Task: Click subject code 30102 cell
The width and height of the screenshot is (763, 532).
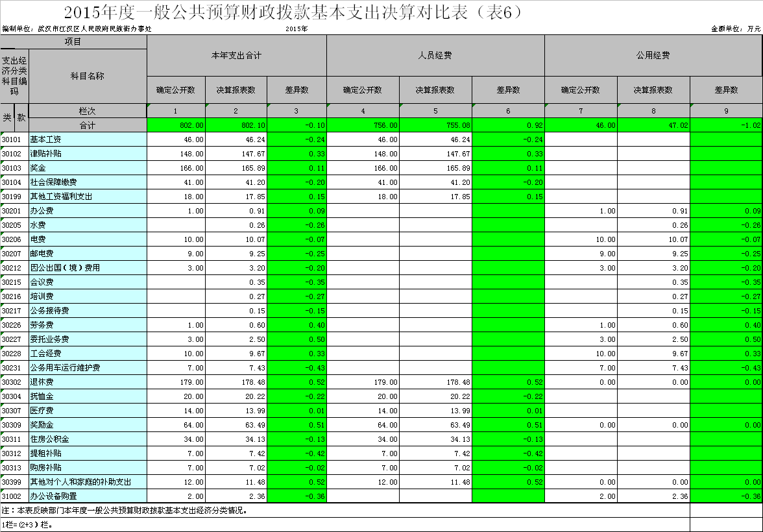Action: click(14, 153)
